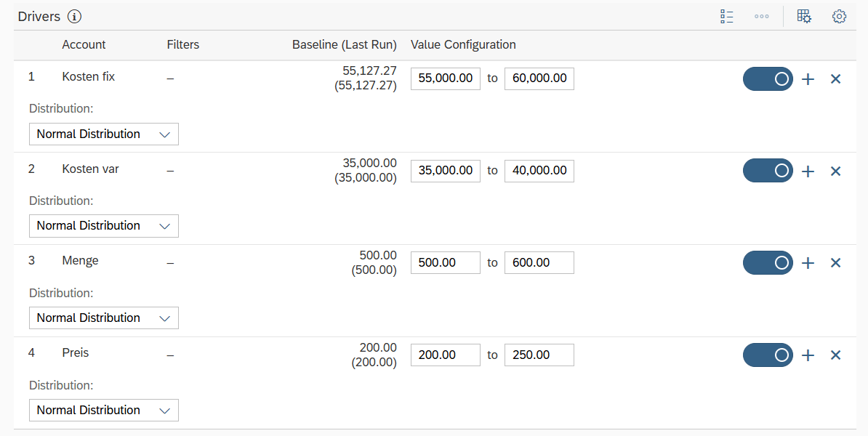Screen dimensions: 868x436
Task: Remove the Kosten fix driver row
Action: [835, 79]
